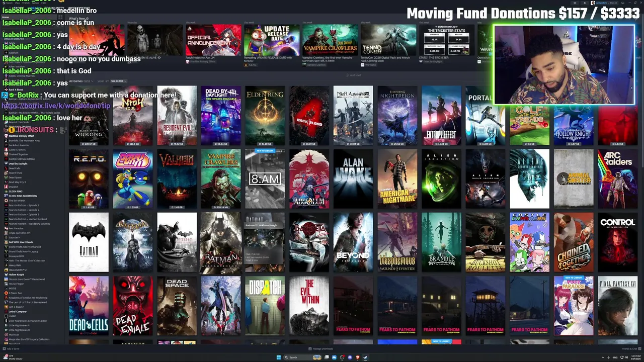
Task: Click the grid view icon beside Home
Action: tap(61, 17)
